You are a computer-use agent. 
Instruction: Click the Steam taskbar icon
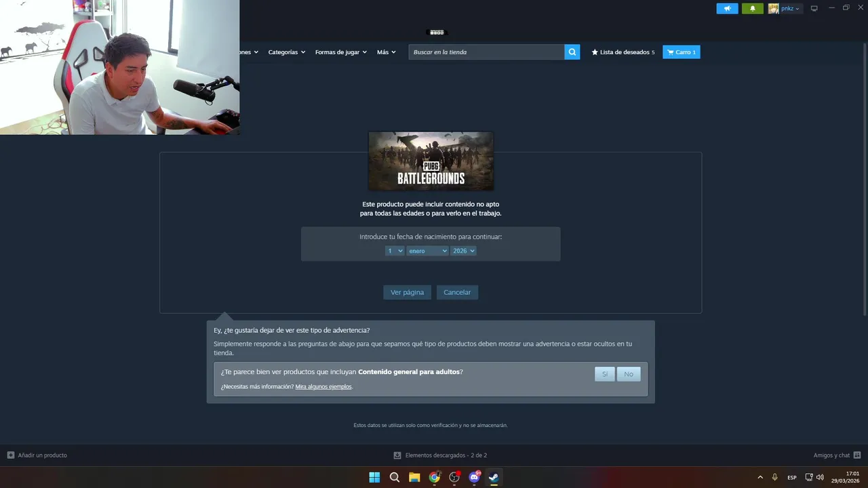coord(494,477)
